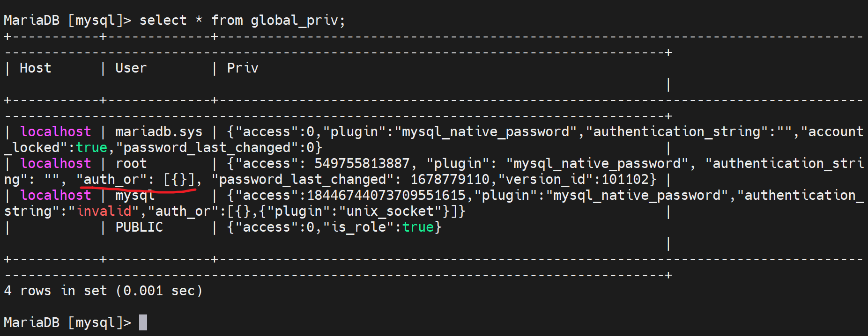Click the password_last_changed value 1678779110
This screenshot has width=868, height=336.
(x=450, y=180)
